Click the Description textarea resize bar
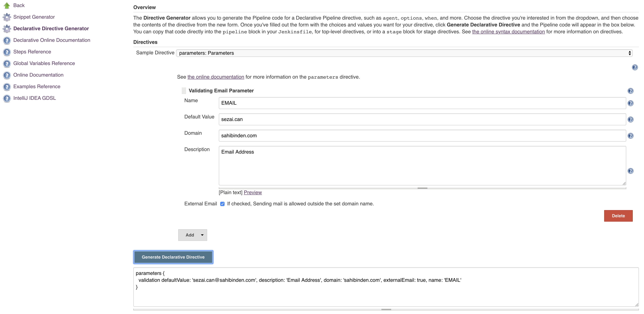The width and height of the screenshot is (644, 314). click(x=422, y=188)
